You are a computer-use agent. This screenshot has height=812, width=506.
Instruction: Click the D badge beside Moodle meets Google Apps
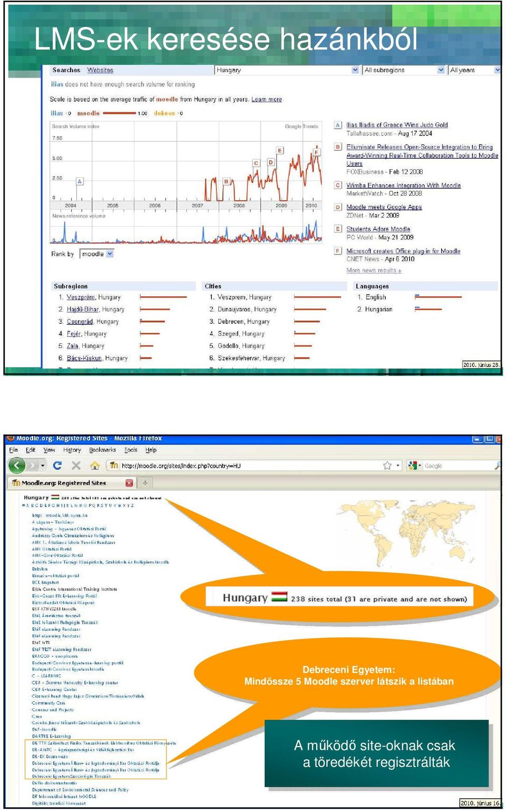click(x=338, y=207)
